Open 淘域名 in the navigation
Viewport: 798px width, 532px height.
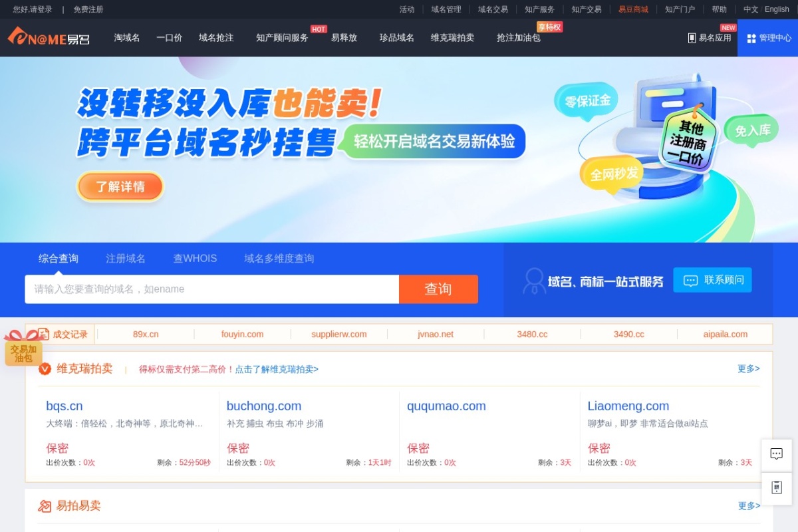[127, 38]
